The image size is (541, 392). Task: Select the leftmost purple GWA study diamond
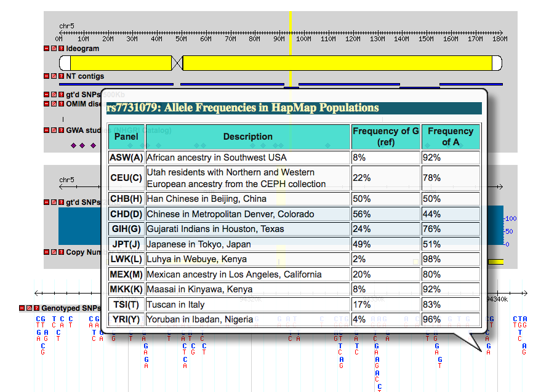(x=73, y=146)
